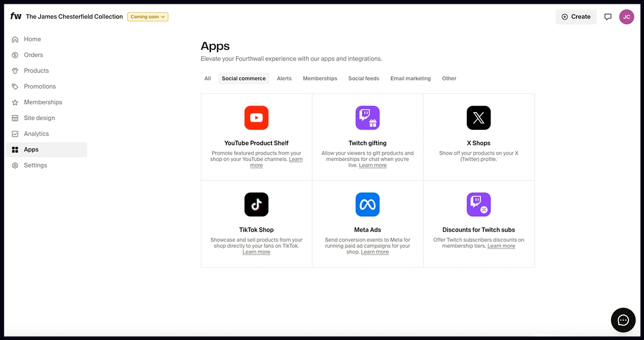The image size is (644, 340).
Task: Click the messages speech bubble icon
Action: 608,17
